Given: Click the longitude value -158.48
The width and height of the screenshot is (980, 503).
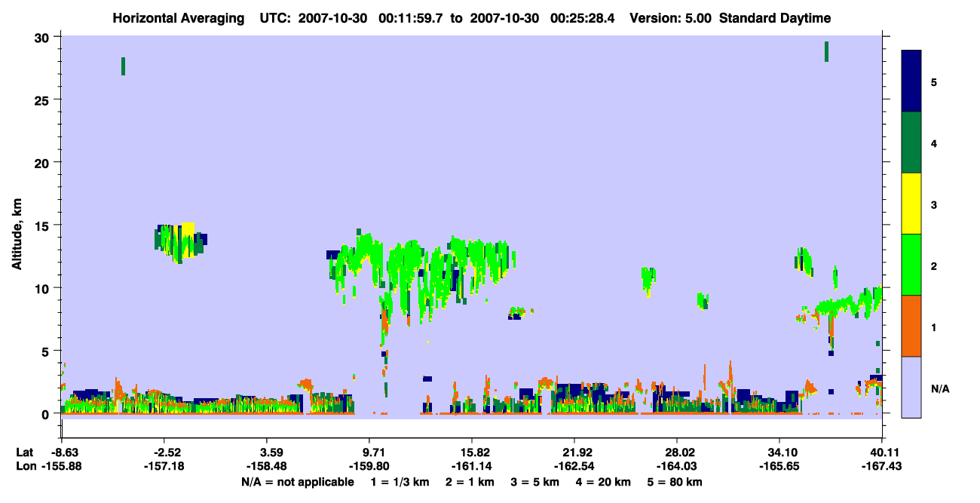Looking at the screenshot, I should pyautogui.click(x=265, y=467).
